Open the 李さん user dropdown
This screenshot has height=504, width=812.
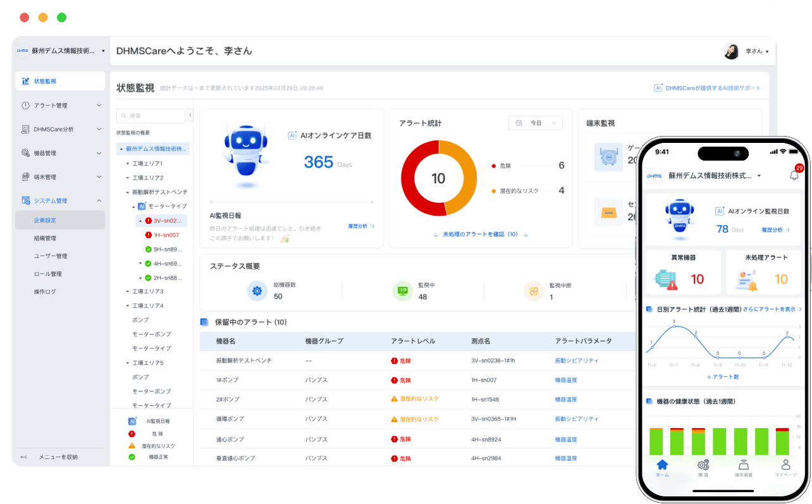[757, 51]
